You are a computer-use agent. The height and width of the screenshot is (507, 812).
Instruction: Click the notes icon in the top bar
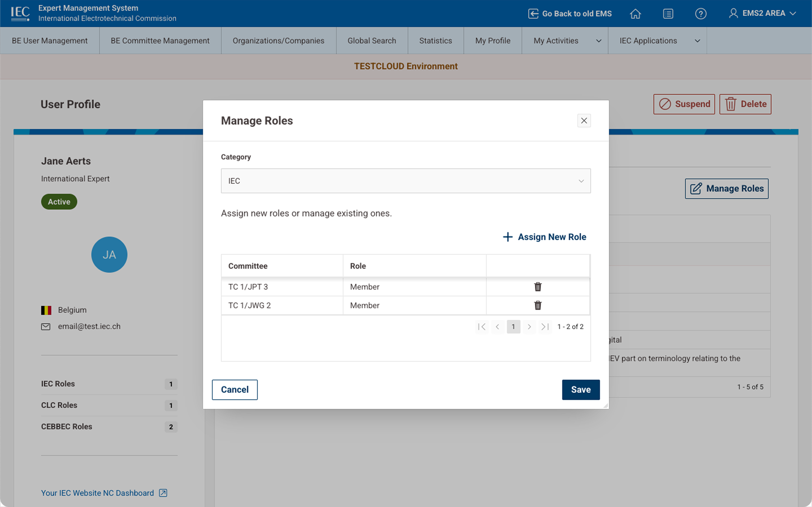pyautogui.click(x=668, y=14)
